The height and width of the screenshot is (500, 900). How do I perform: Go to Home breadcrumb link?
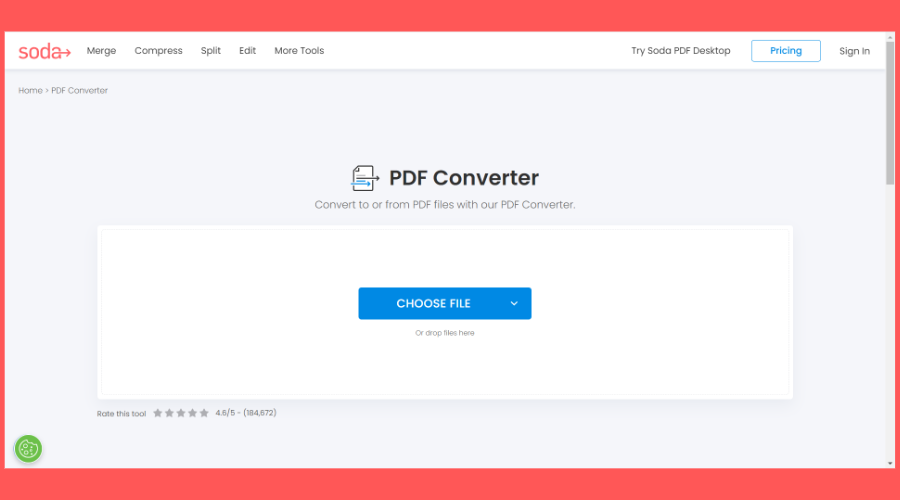(x=30, y=91)
